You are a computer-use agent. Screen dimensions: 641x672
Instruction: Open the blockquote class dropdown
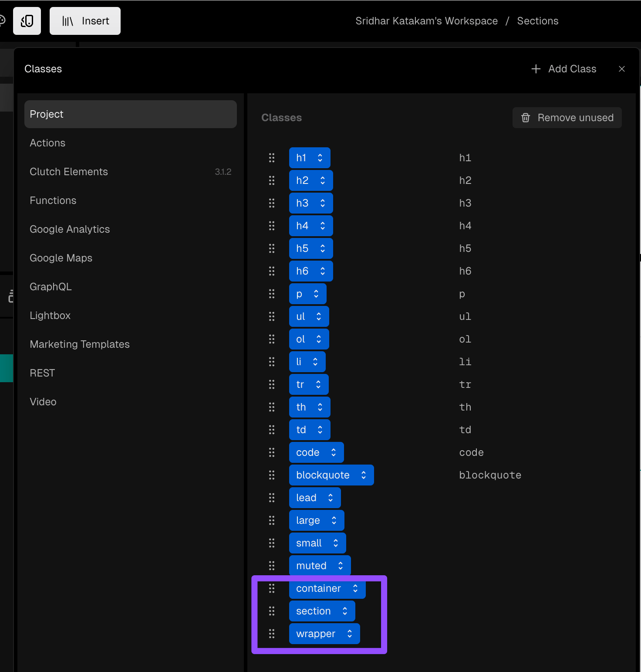click(331, 475)
